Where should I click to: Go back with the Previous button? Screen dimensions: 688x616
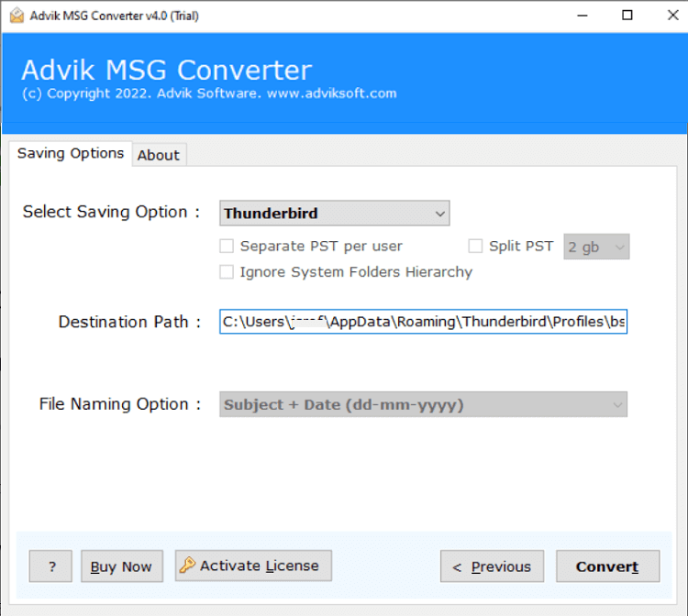click(492, 566)
